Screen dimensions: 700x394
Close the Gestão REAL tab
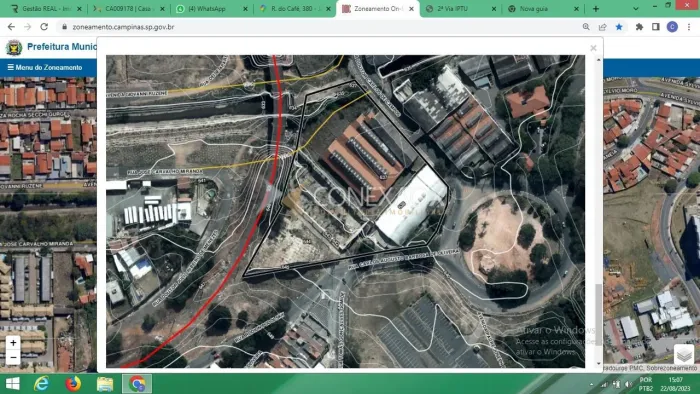(79, 8)
